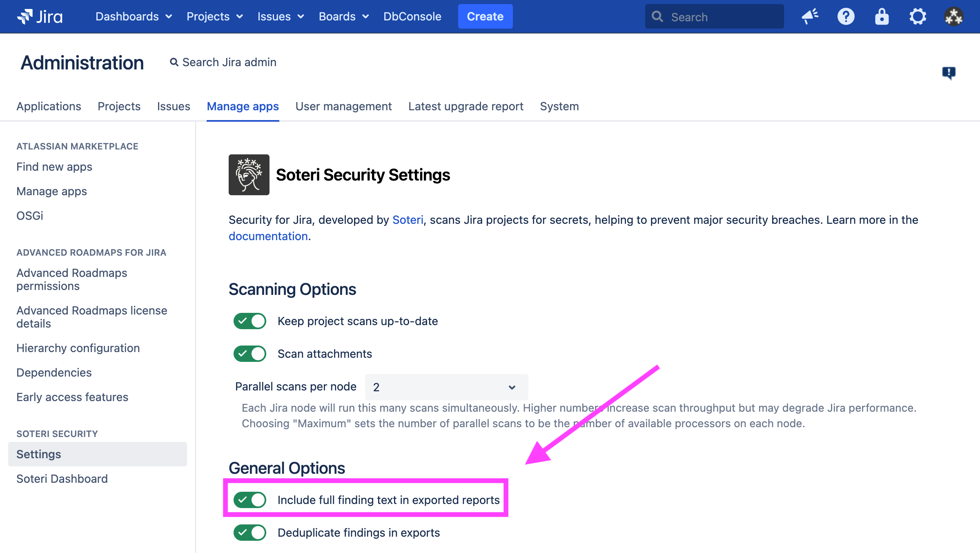980x553 pixels.
Task: Switch to the Applications admin tab
Action: tap(49, 106)
